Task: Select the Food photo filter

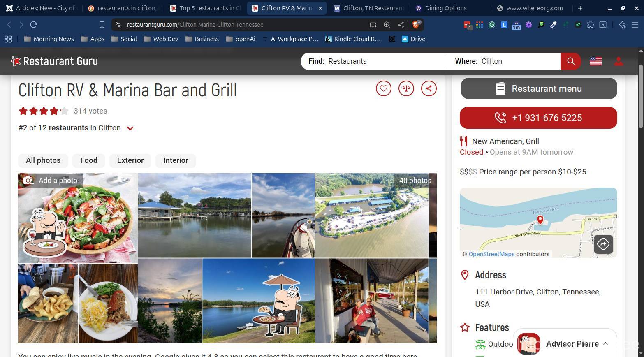Action: click(89, 160)
